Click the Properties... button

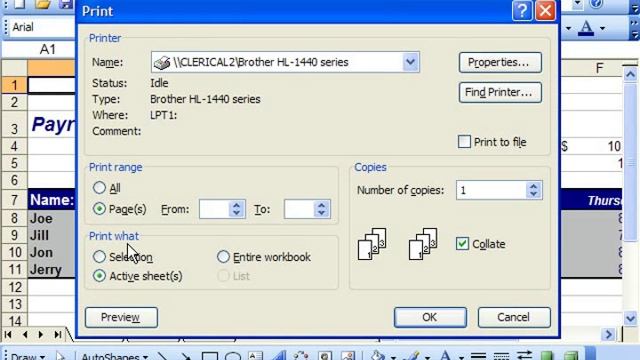pyautogui.click(x=500, y=62)
